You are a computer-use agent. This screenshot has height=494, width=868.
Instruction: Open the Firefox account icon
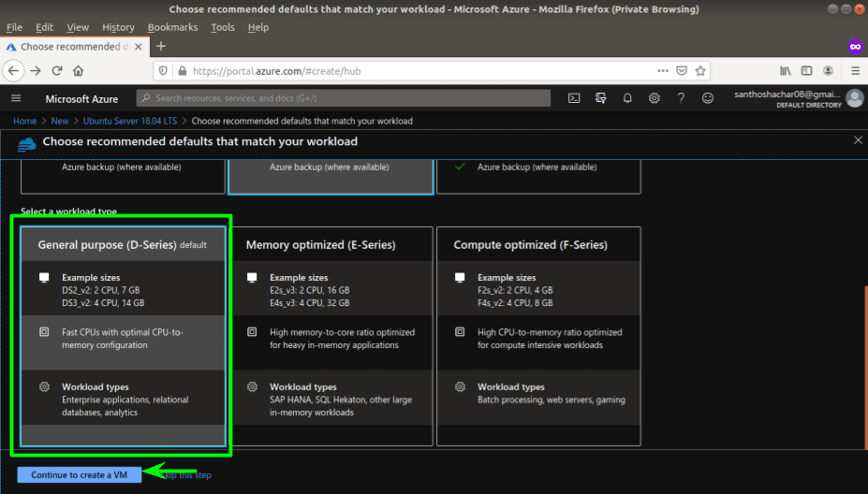[828, 71]
